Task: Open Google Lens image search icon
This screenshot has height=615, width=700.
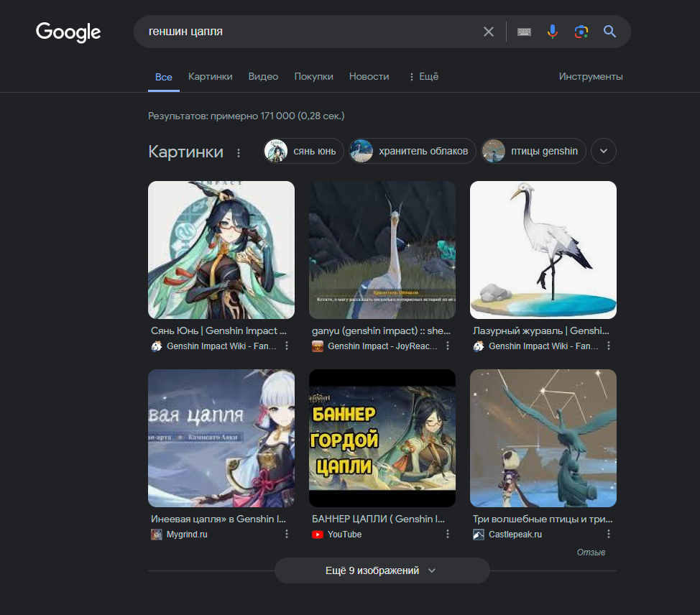Action: [581, 32]
